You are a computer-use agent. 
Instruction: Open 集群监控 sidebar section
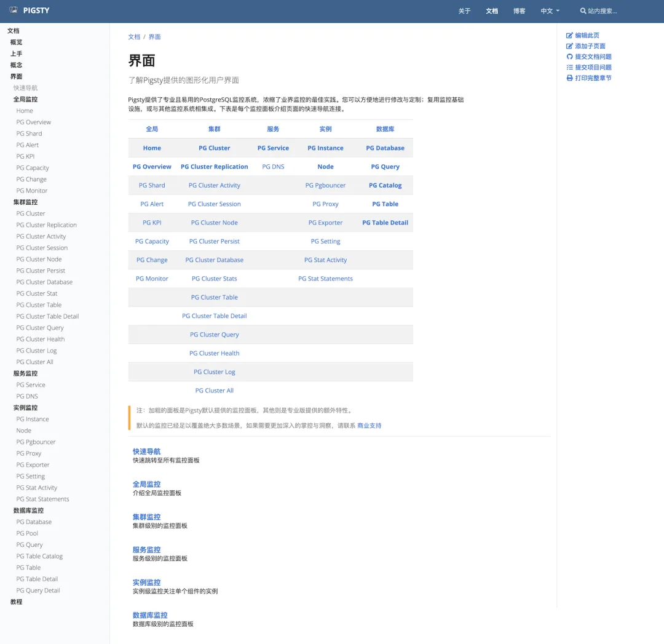pos(25,202)
